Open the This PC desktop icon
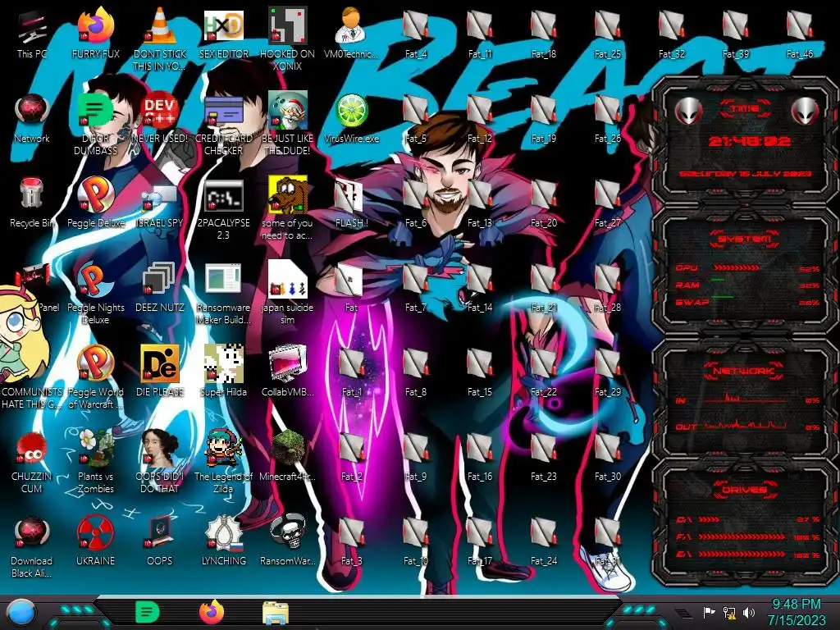The width and height of the screenshot is (840, 630). tap(32, 26)
